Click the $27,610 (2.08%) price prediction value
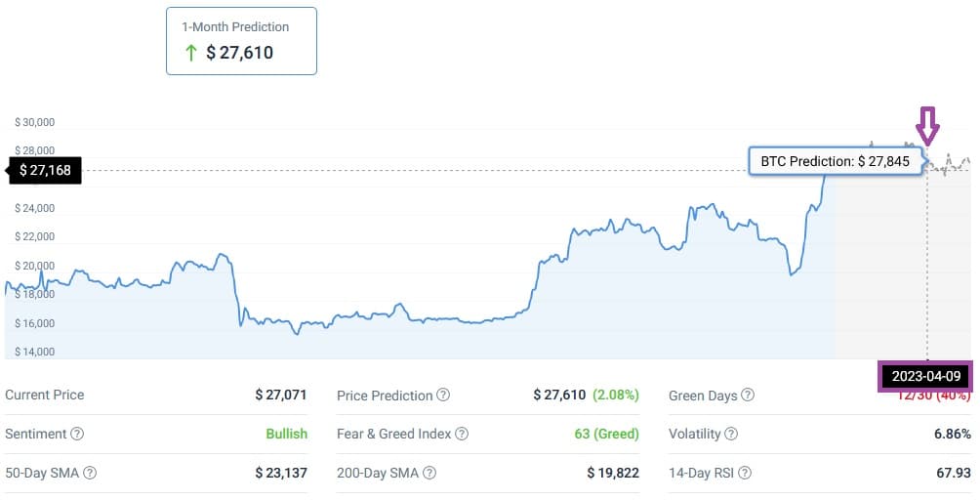Screen dimensions: 980x500 click(x=587, y=395)
